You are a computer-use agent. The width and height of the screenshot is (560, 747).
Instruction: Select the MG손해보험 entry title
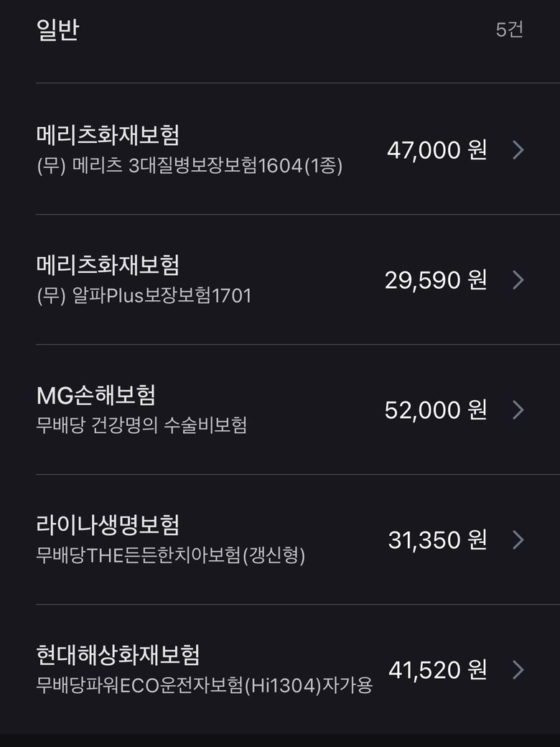(x=95, y=395)
